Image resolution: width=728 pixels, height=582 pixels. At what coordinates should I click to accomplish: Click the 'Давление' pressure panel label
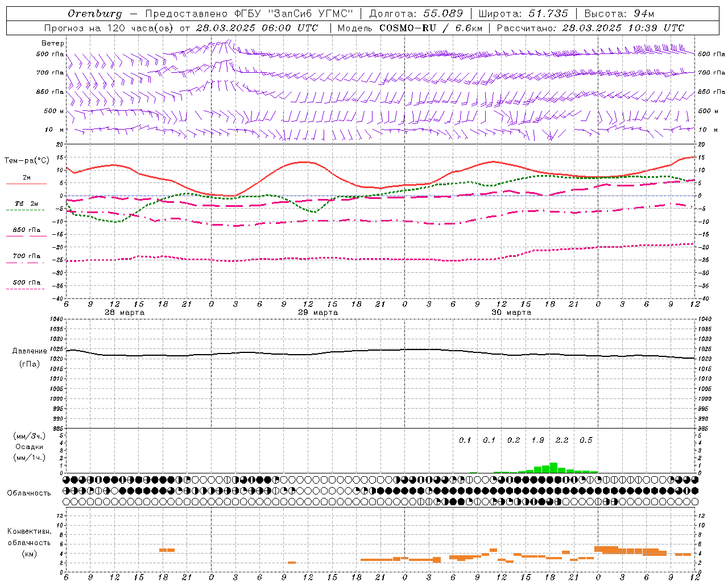click(x=30, y=351)
